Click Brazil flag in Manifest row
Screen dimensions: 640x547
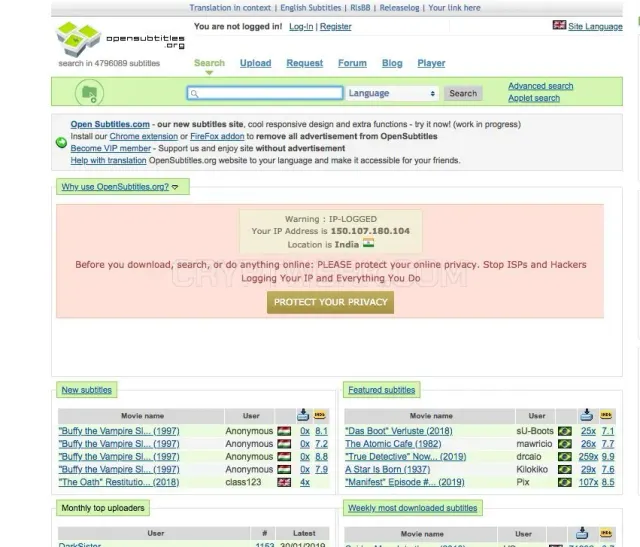(565, 482)
